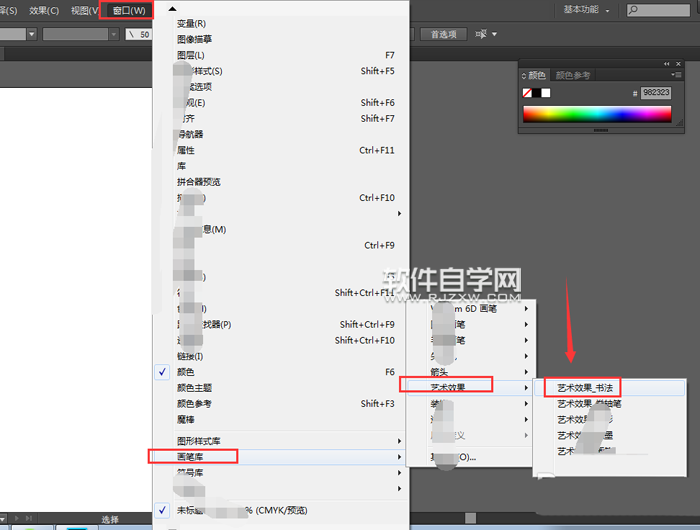Open the 效果(C) menu

pos(44,10)
